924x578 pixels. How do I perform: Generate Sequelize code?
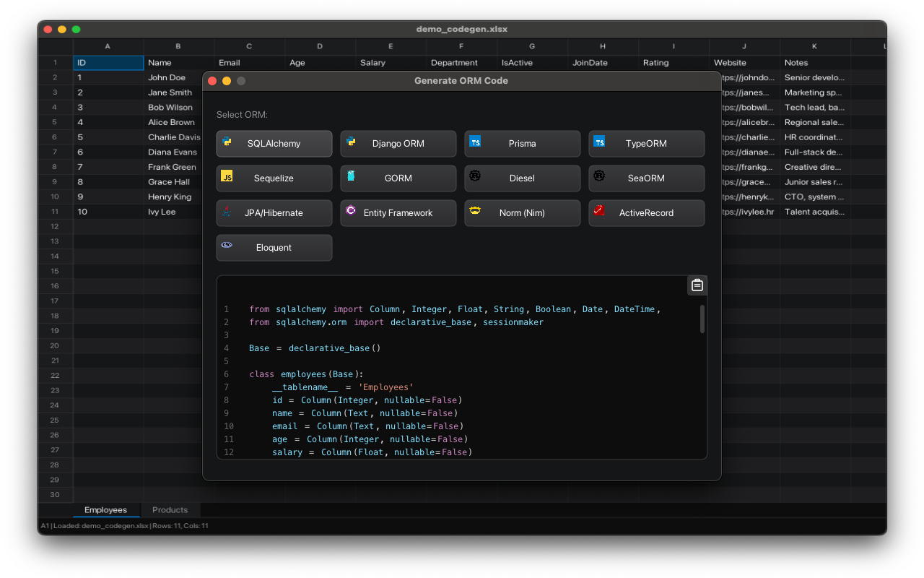274,178
